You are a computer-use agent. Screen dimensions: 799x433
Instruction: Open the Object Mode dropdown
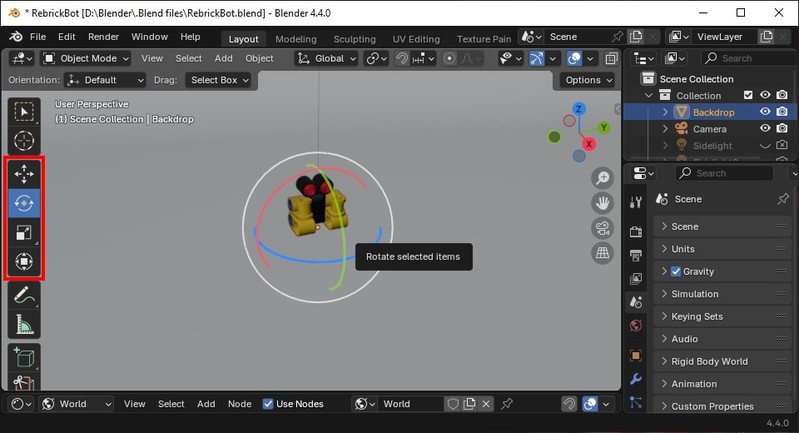tap(87, 58)
